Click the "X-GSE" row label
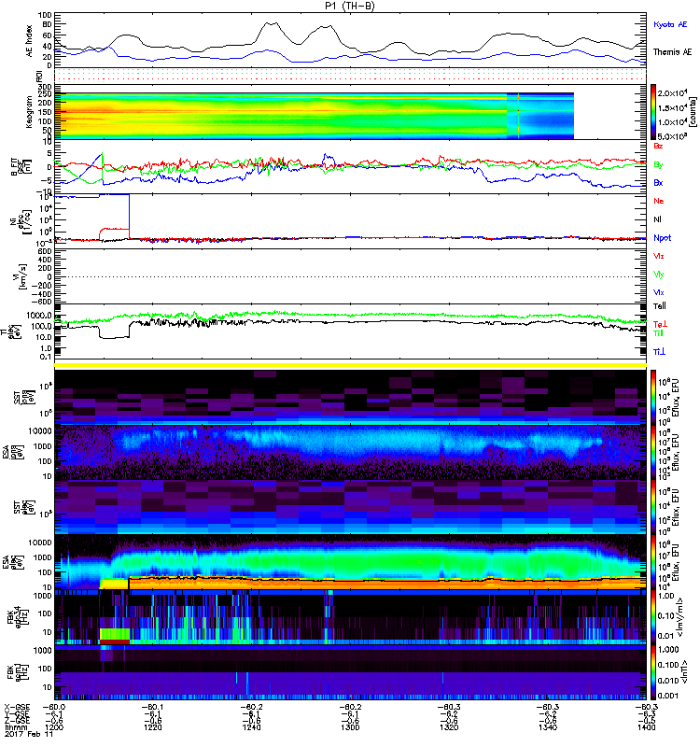 point(17,707)
